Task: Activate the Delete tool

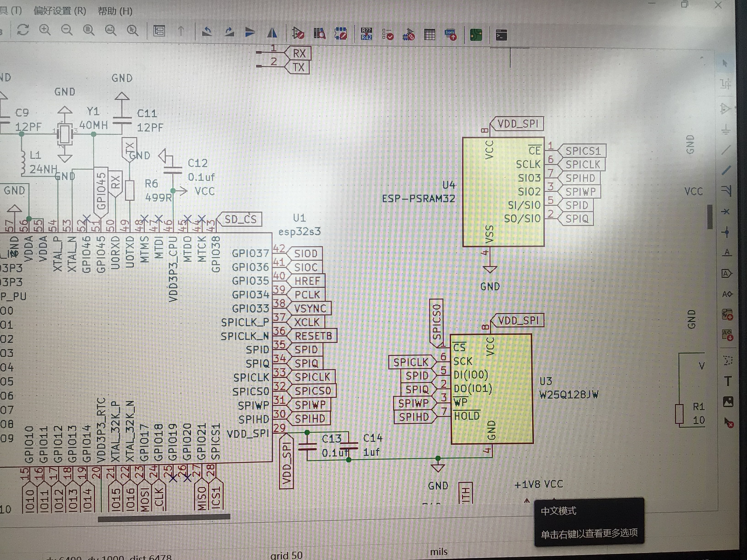Action: coord(729,423)
